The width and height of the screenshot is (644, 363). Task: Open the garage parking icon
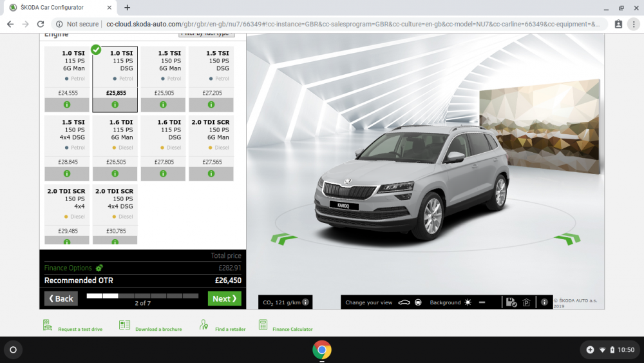(x=527, y=302)
